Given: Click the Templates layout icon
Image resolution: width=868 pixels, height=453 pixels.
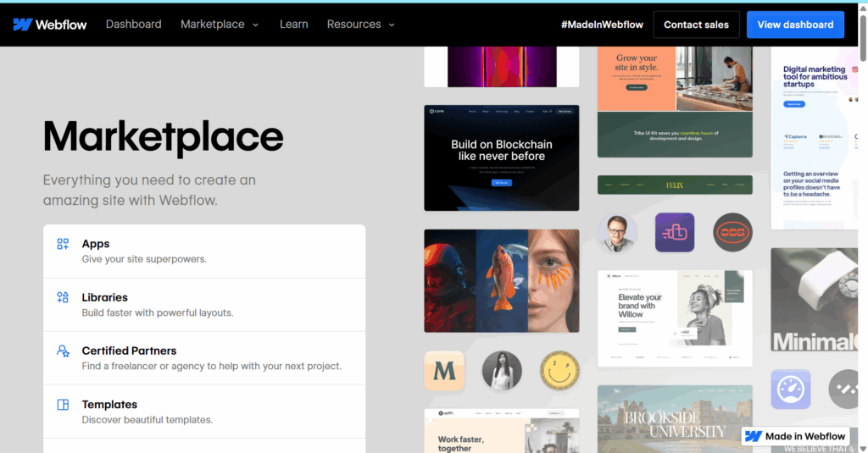Looking at the screenshot, I should [63, 405].
